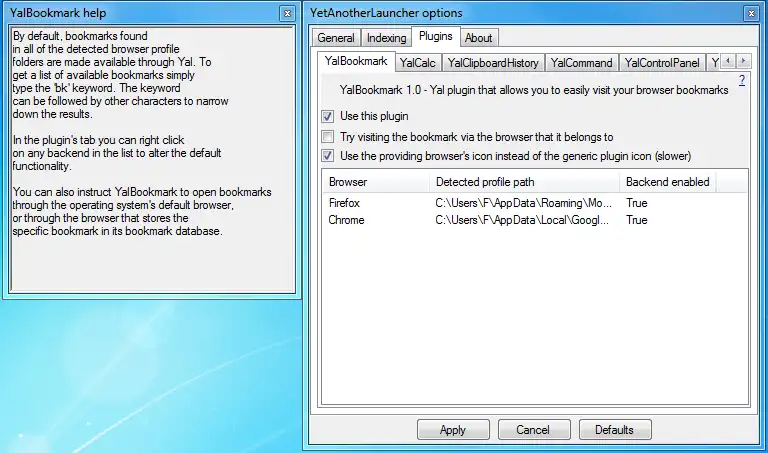Open the General tab

pyautogui.click(x=336, y=38)
